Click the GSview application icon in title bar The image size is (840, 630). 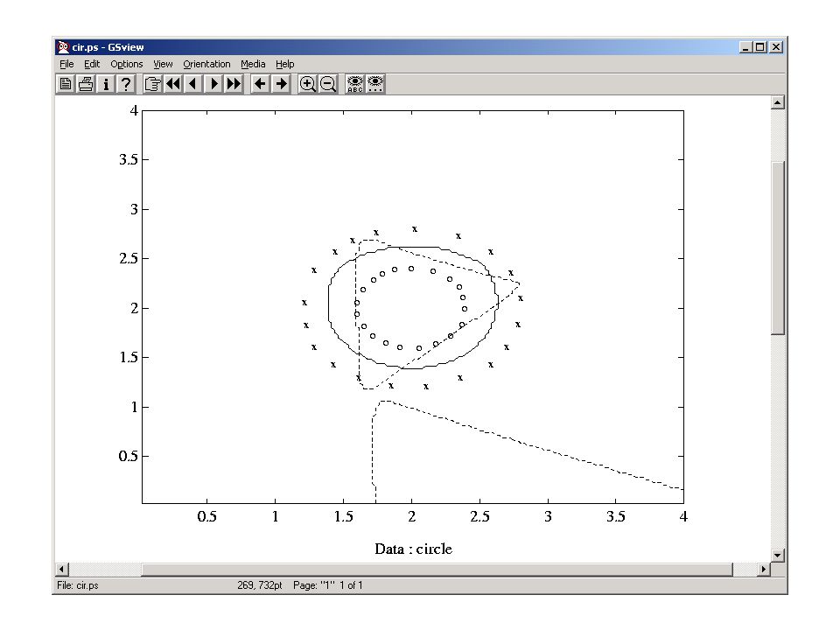tap(63, 47)
